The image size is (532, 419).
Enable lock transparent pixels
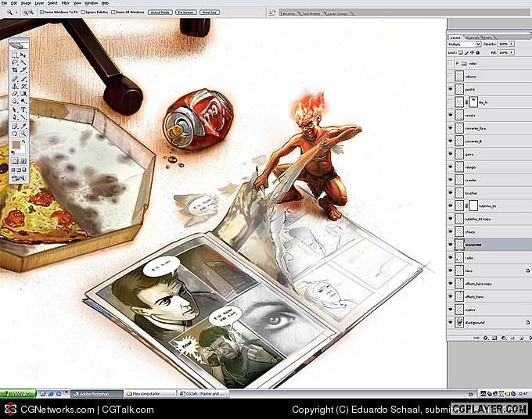tap(461, 52)
